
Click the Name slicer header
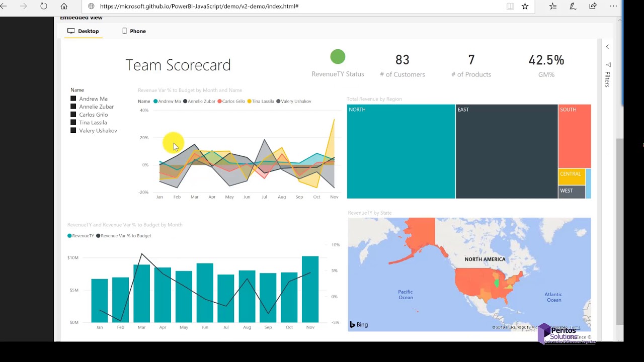click(x=77, y=90)
